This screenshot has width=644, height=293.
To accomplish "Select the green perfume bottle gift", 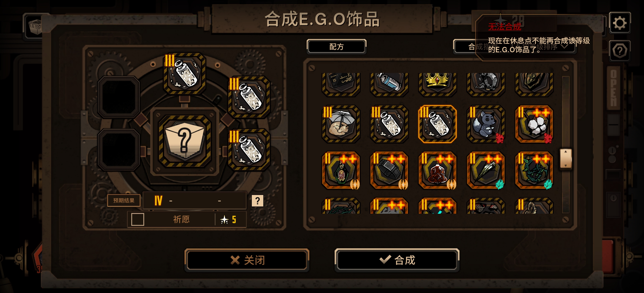I will coord(341,170).
